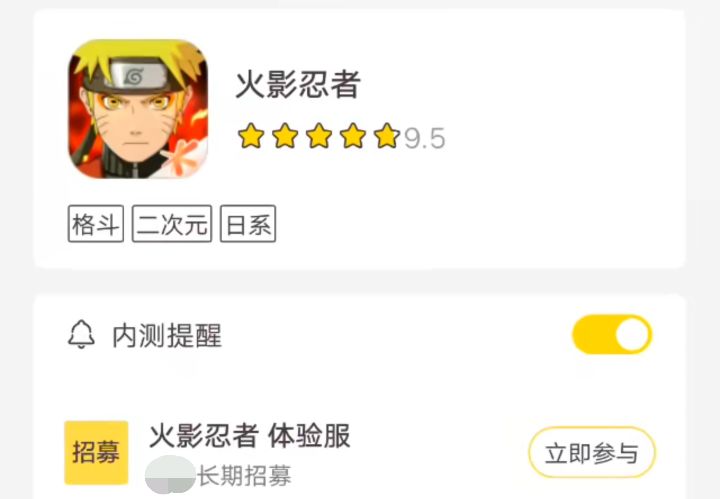Image resolution: width=720 pixels, height=499 pixels.
Task: Select the 格斗 tag
Action: [96, 224]
